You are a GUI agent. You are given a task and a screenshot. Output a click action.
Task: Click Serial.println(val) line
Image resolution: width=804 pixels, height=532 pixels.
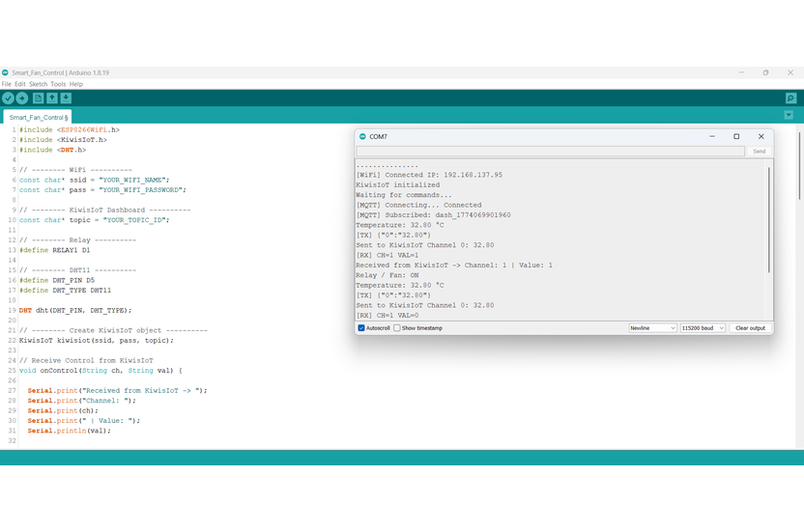[x=70, y=431]
